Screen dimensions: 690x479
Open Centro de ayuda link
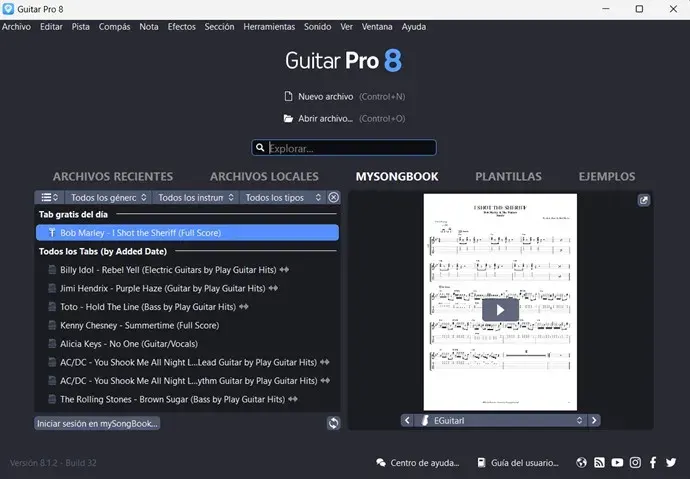(418, 463)
